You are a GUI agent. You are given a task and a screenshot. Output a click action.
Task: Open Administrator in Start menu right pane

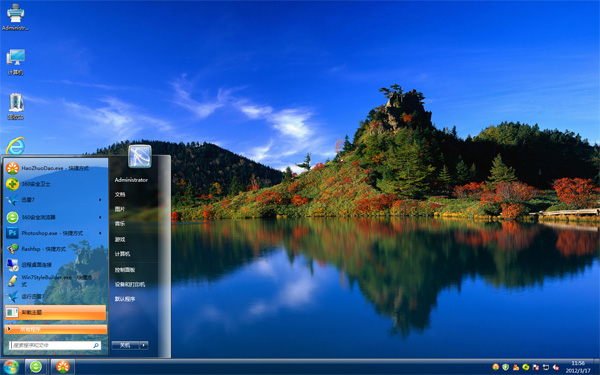[131, 180]
